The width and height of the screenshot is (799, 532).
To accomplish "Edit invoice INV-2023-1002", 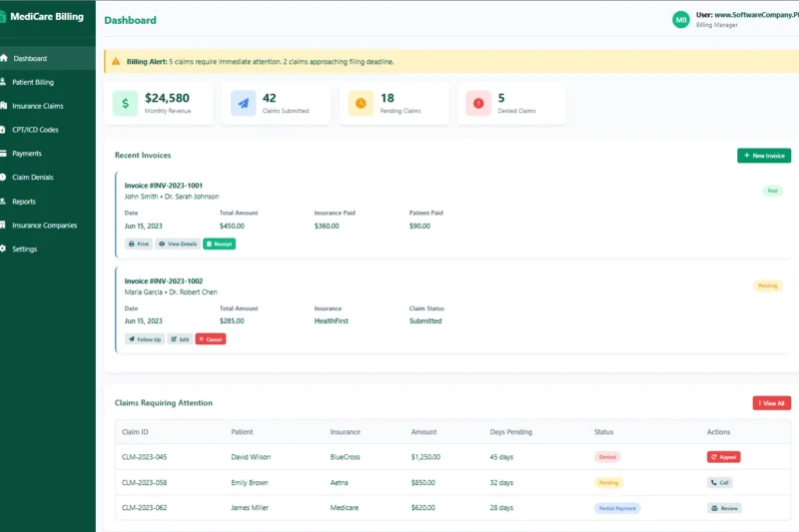I will (x=180, y=339).
